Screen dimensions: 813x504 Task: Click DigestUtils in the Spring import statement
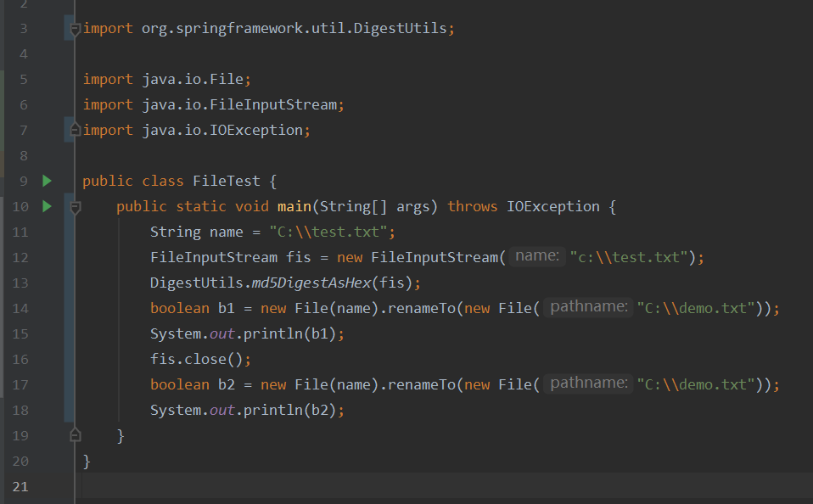point(400,28)
